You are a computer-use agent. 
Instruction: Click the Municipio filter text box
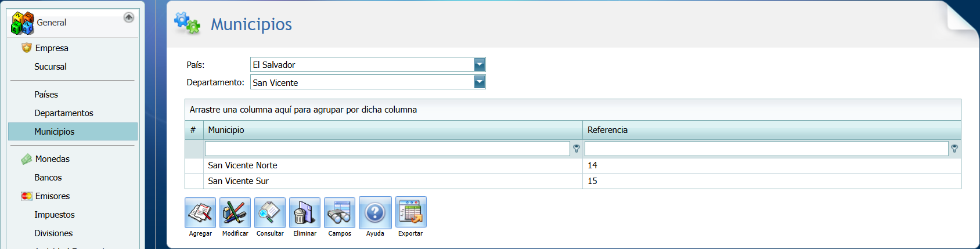387,149
